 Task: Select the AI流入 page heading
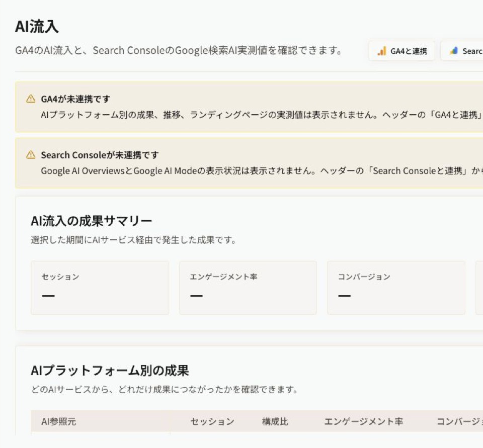[x=37, y=26]
